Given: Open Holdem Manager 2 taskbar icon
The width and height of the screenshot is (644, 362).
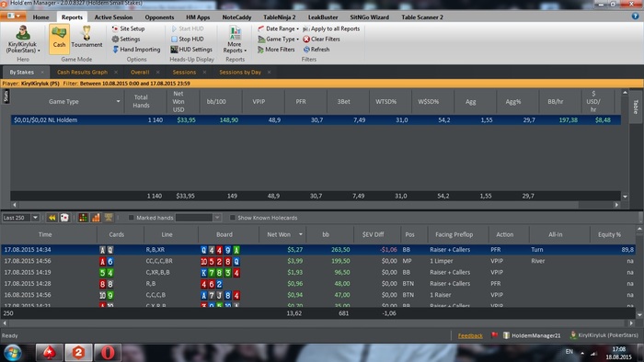Looking at the screenshot, I should click(78, 353).
